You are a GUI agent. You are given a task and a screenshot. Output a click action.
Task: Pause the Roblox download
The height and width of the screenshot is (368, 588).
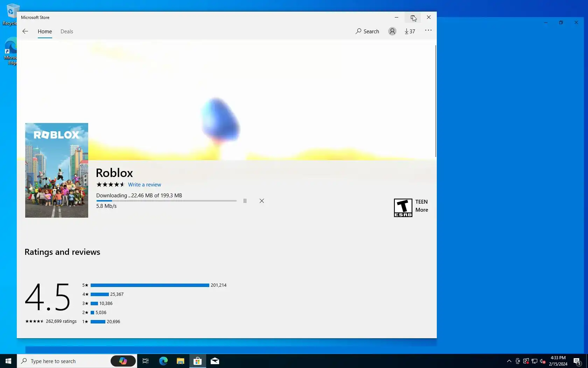(x=245, y=201)
